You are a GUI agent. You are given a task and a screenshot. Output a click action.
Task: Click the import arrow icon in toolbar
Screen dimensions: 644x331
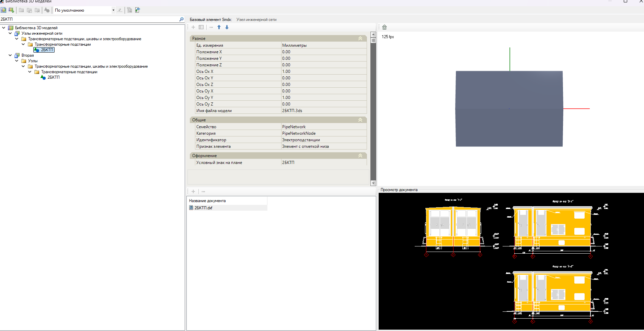click(138, 10)
